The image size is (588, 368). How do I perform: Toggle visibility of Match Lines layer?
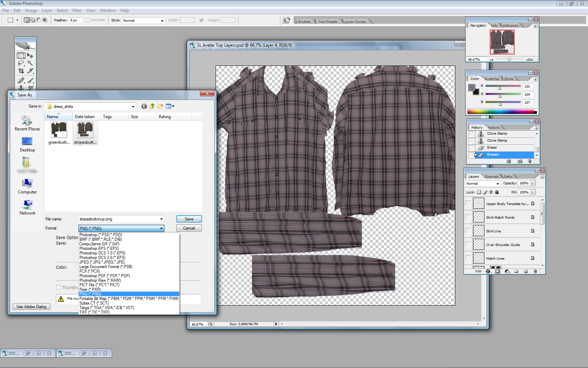pyautogui.click(x=468, y=258)
